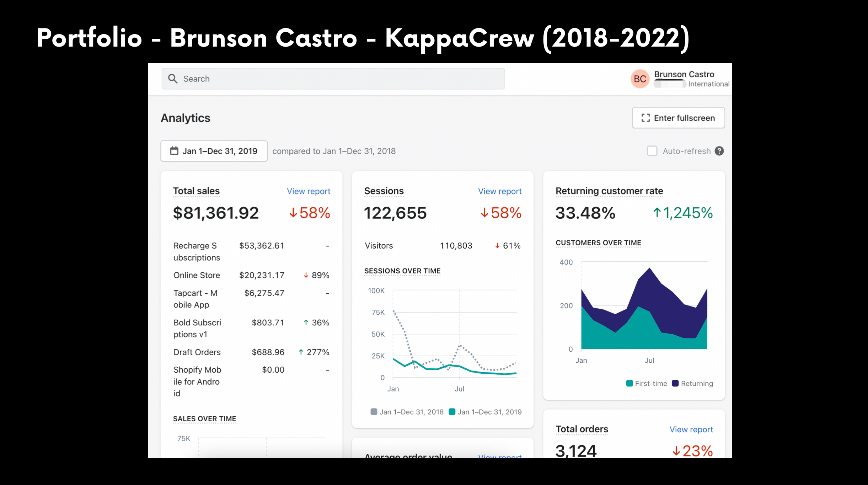Open the Jan 1–Dec 31, 2019 date range picker

214,151
